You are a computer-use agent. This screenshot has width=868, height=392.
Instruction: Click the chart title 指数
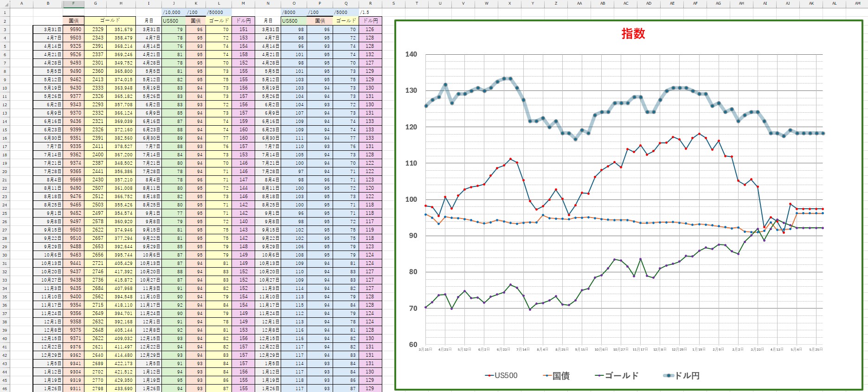[x=633, y=33]
